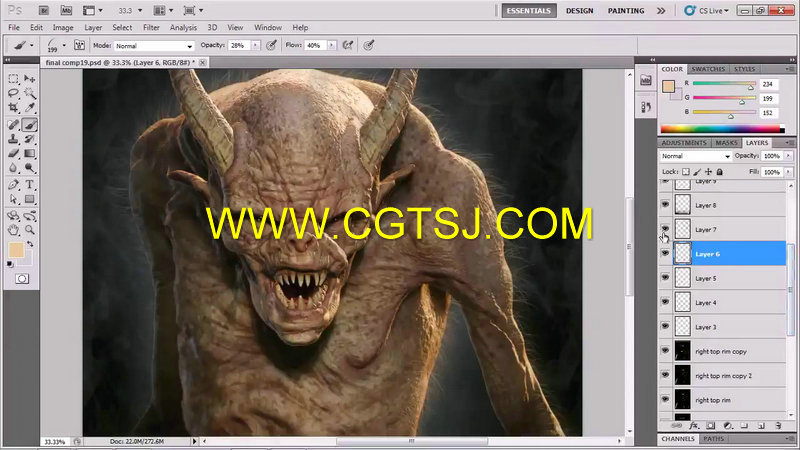Hide Layer 6 visibility eye
Viewport: 800px width, 450px height.
(665, 253)
